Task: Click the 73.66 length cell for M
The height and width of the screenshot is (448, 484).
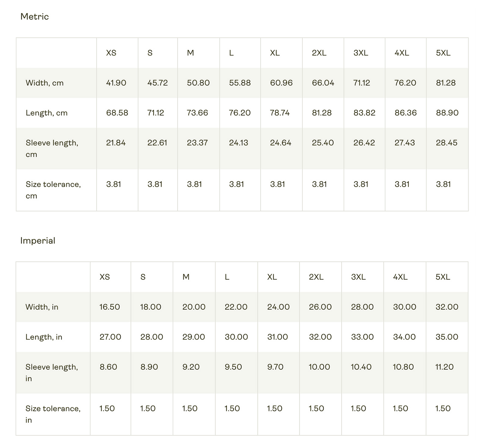Action: (197, 113)
